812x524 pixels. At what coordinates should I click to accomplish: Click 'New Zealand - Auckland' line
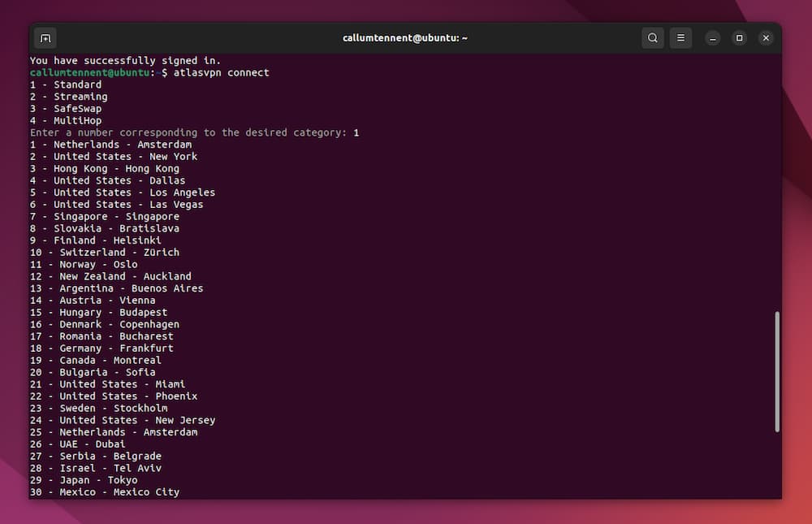[x=110, y=276]
